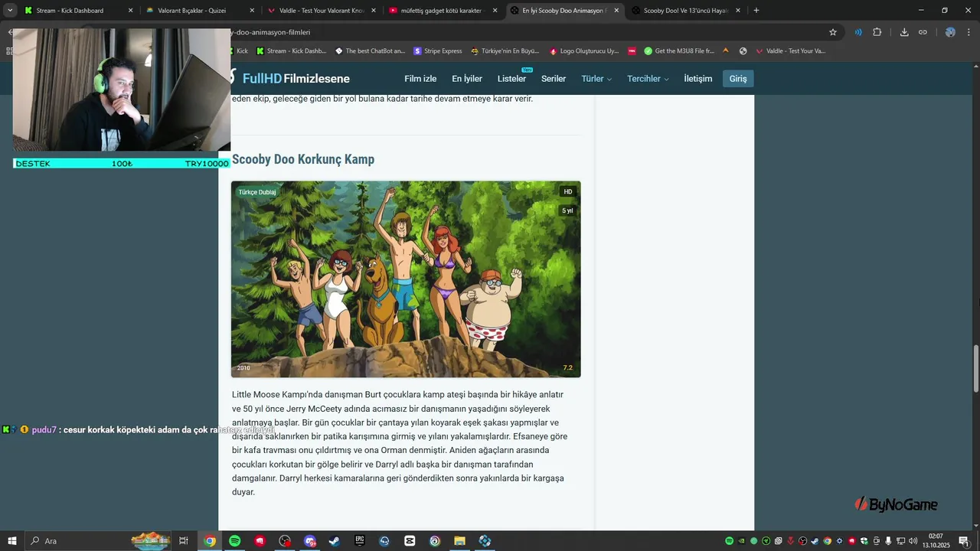Close the En İyi Scooby Doo Animasyon tab
The image size is (980, 551).
pos(616,11)
